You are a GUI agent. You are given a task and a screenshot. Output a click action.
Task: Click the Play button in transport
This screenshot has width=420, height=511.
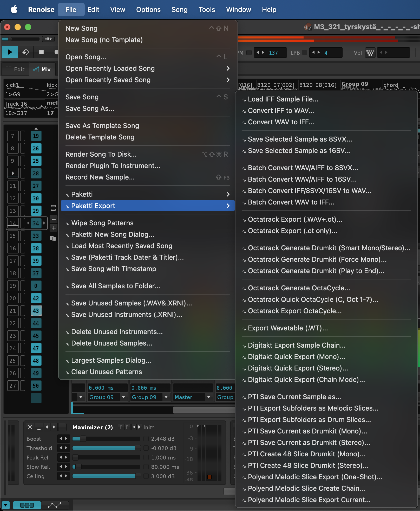(10, 52)
